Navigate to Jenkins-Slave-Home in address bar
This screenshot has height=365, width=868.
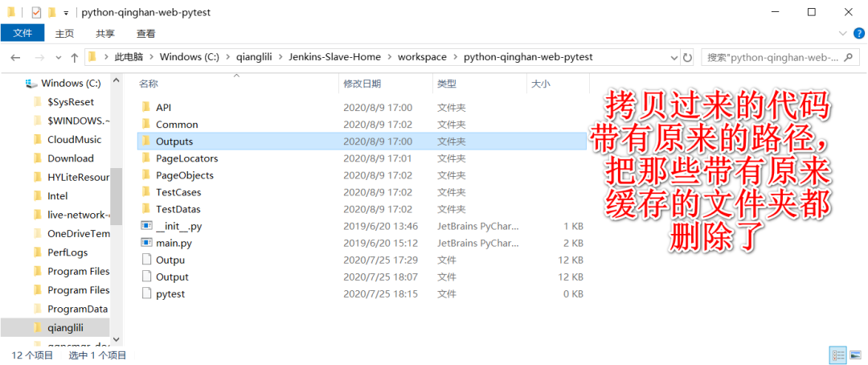click(x=335, y=56)
